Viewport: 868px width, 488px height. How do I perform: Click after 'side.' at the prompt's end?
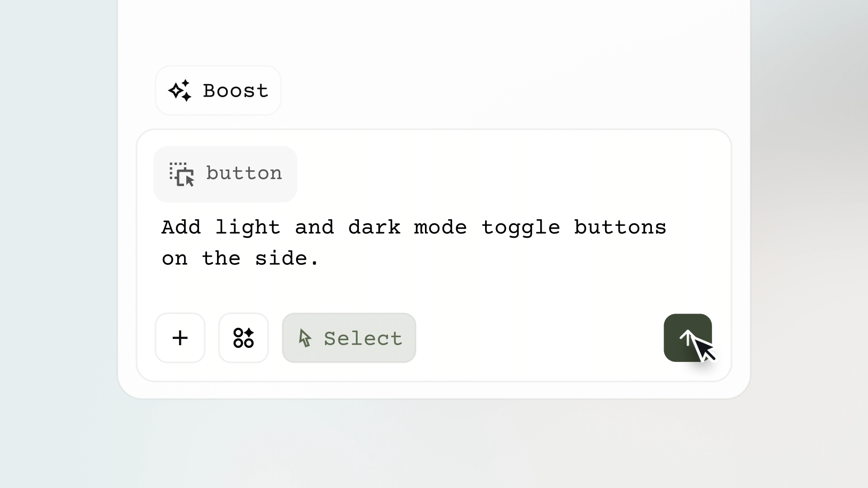coord(322,258)
